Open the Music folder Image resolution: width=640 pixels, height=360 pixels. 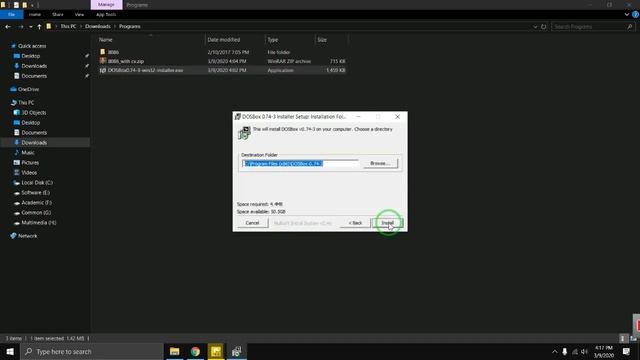click(x=28, y=153)
